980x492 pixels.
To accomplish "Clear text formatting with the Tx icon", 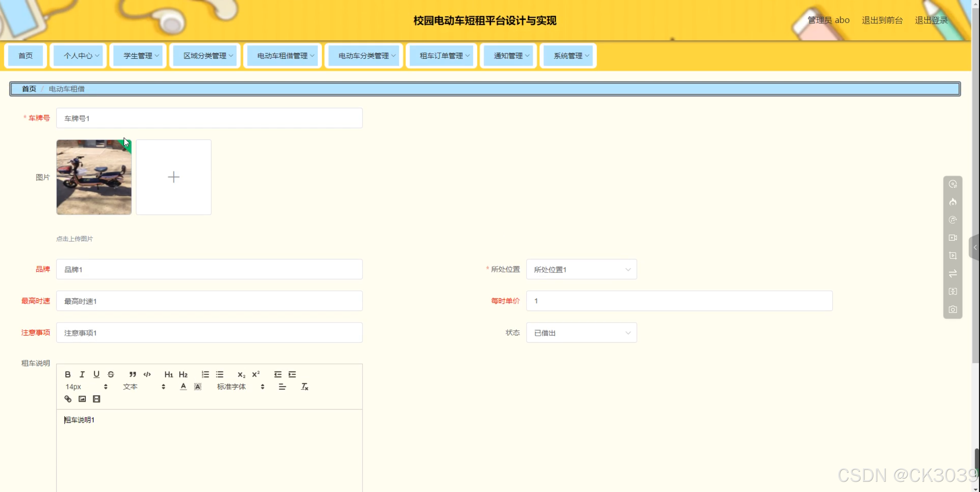I will point(305,387).
